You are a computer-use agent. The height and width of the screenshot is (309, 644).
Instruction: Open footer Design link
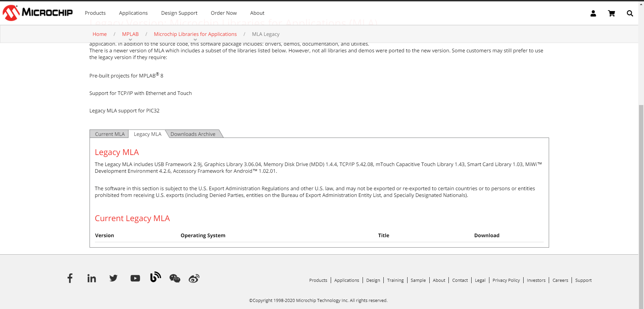click(x=373, y=280)
